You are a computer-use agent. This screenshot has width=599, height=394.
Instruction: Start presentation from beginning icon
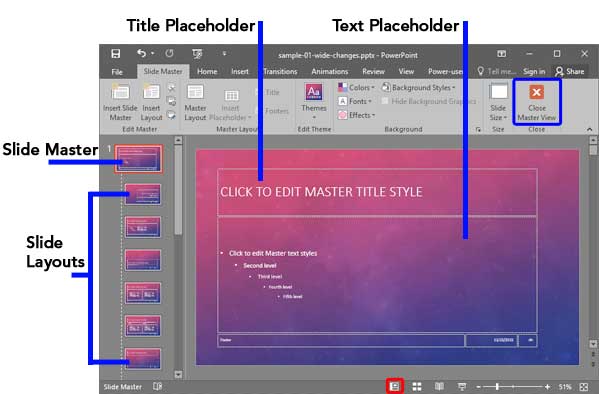coord(197,54)
